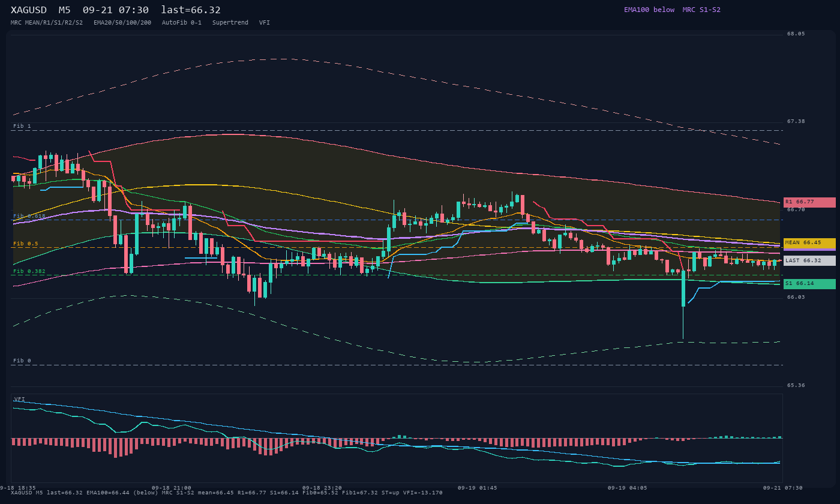Click the VFI entry in the top legend
This screenshot has width=840, height=504.
(x=265, y=23)
